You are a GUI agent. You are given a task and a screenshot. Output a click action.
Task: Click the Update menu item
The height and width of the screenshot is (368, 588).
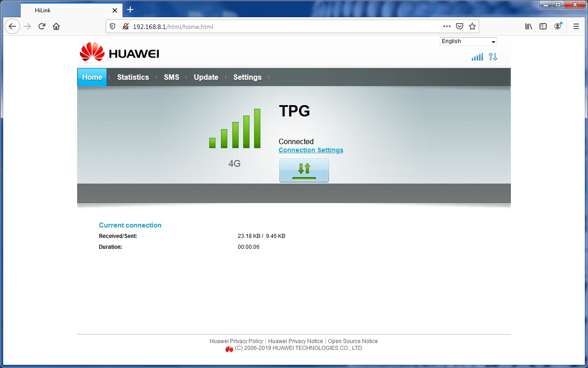(206, 77)
